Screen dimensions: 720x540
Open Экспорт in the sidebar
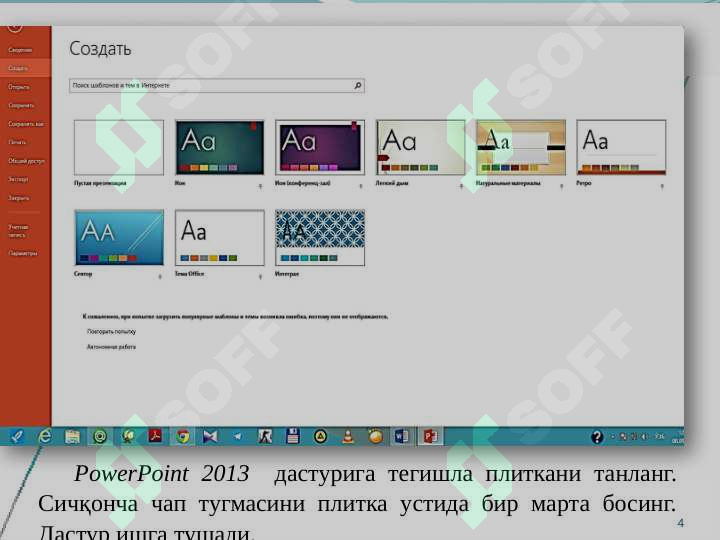pos(18,180)
